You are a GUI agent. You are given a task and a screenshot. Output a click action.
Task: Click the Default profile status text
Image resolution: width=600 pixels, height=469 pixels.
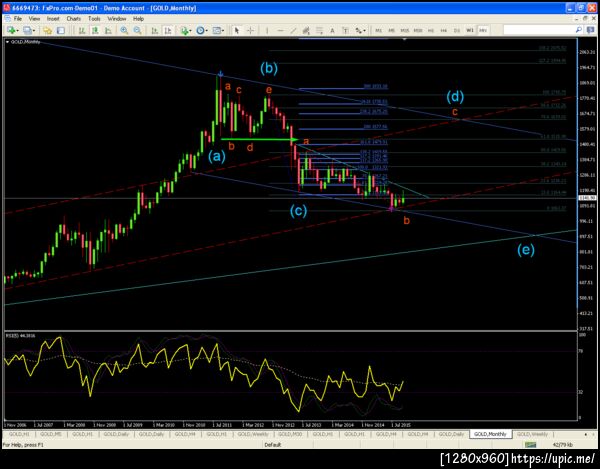[272, 445]
